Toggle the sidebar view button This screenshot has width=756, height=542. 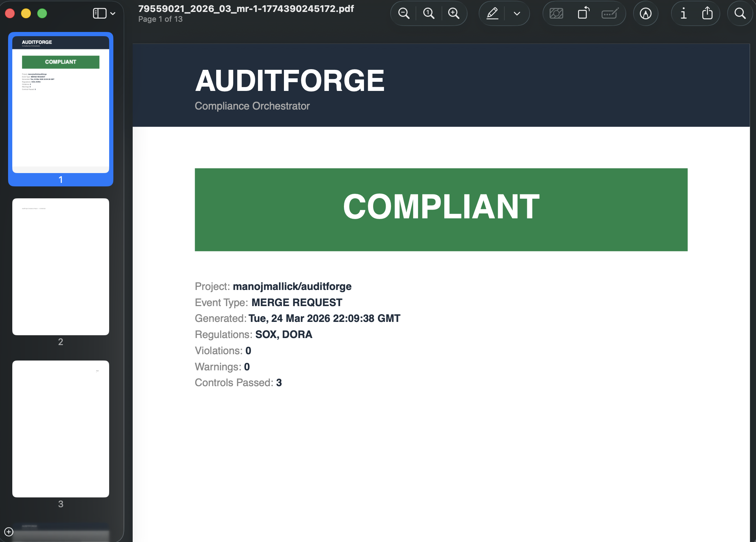coord(99,14)
